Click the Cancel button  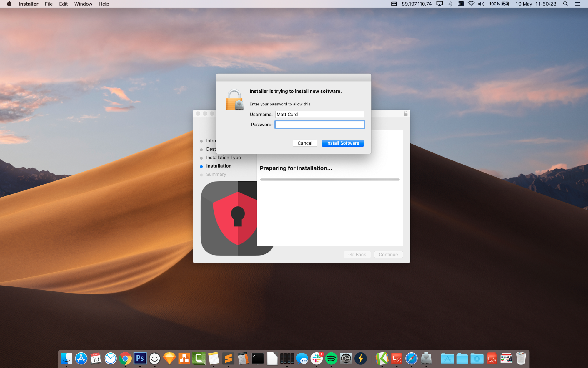(305, 143)
